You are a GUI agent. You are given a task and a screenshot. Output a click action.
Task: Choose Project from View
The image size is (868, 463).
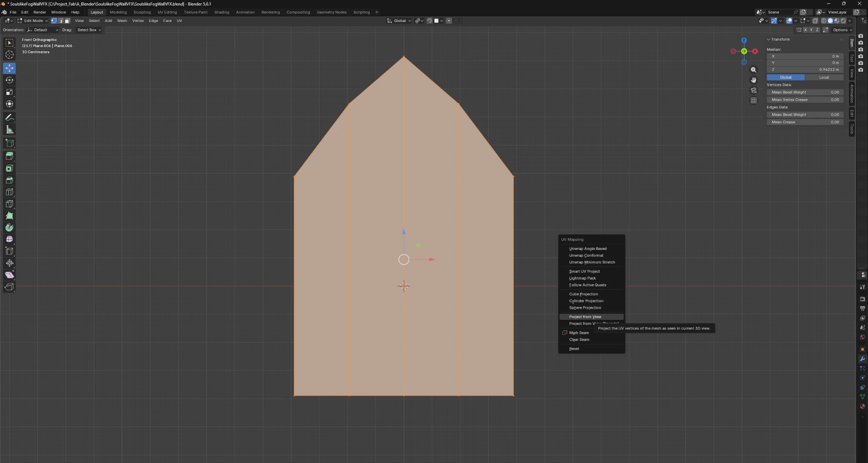591,317
